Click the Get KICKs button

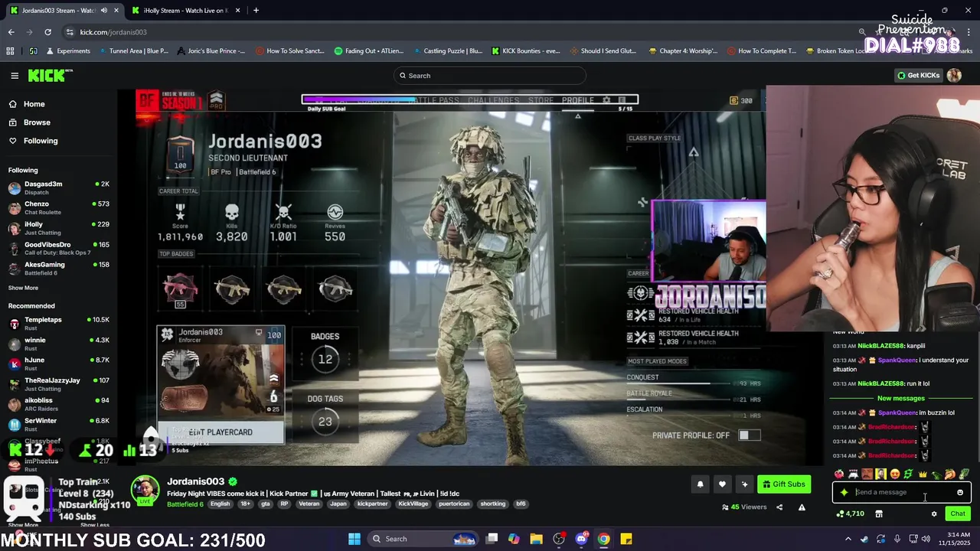(918, 75)
